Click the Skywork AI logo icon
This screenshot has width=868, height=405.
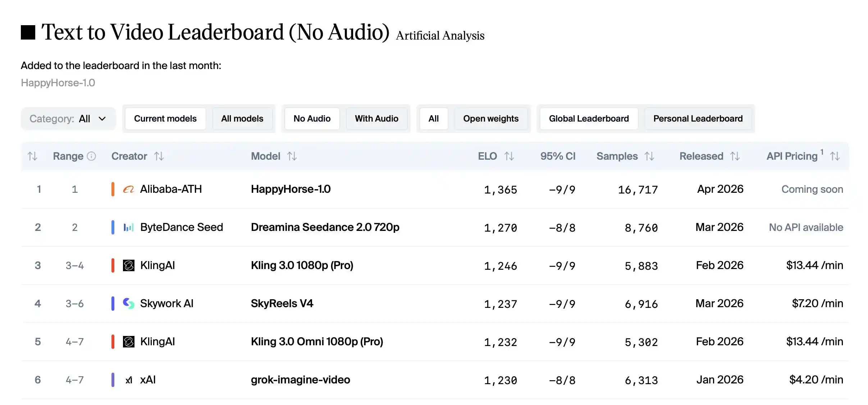pos(129,304)
